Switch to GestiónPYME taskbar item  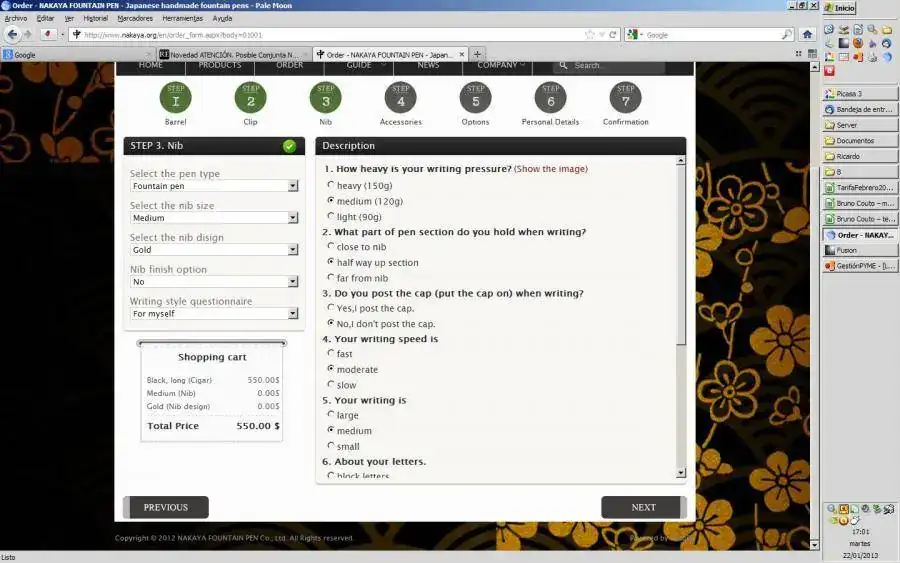point(860,266)
